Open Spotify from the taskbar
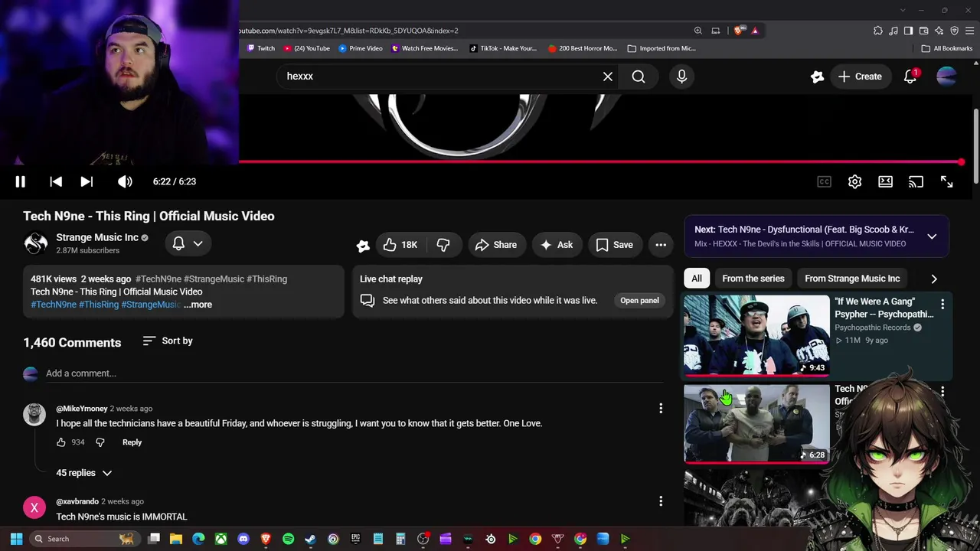 [x=288, y=539]
